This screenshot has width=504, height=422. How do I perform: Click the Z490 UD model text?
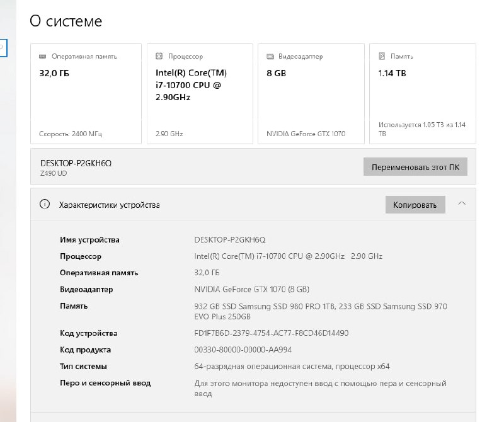(x=54, y=173)
